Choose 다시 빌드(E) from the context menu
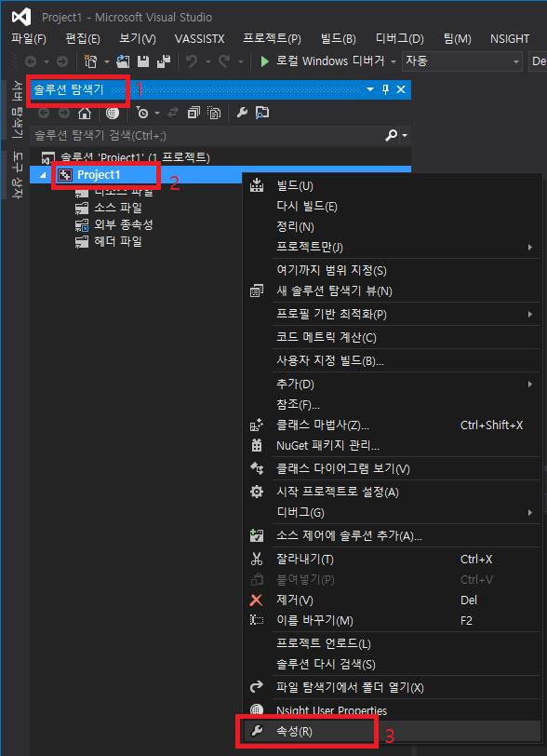Screen dimensions: 547x756 392,207
